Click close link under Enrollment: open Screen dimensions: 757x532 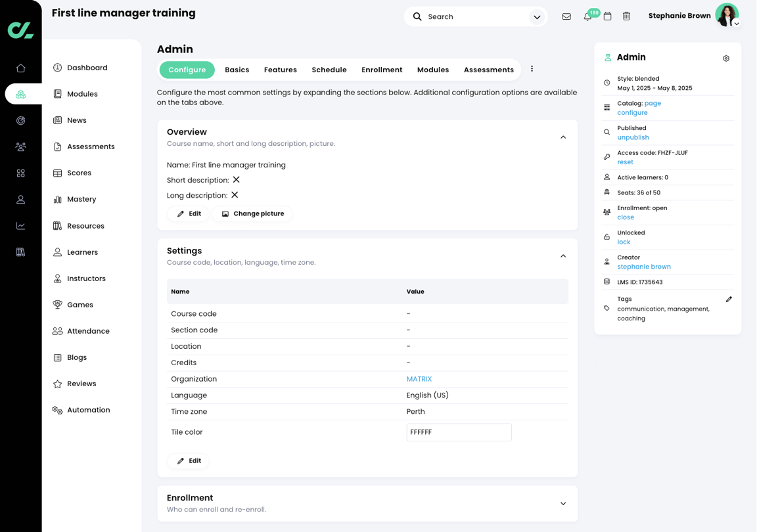[626, 217]
